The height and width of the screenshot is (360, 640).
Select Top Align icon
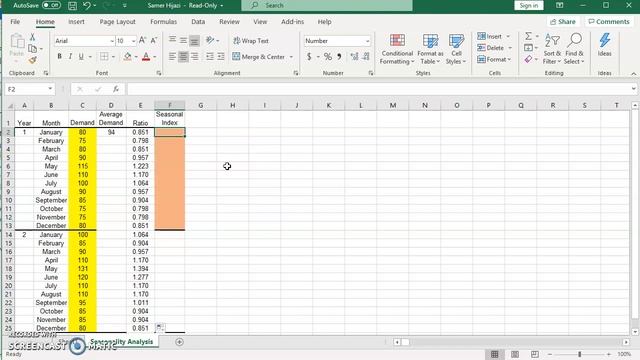pos(172,40)
